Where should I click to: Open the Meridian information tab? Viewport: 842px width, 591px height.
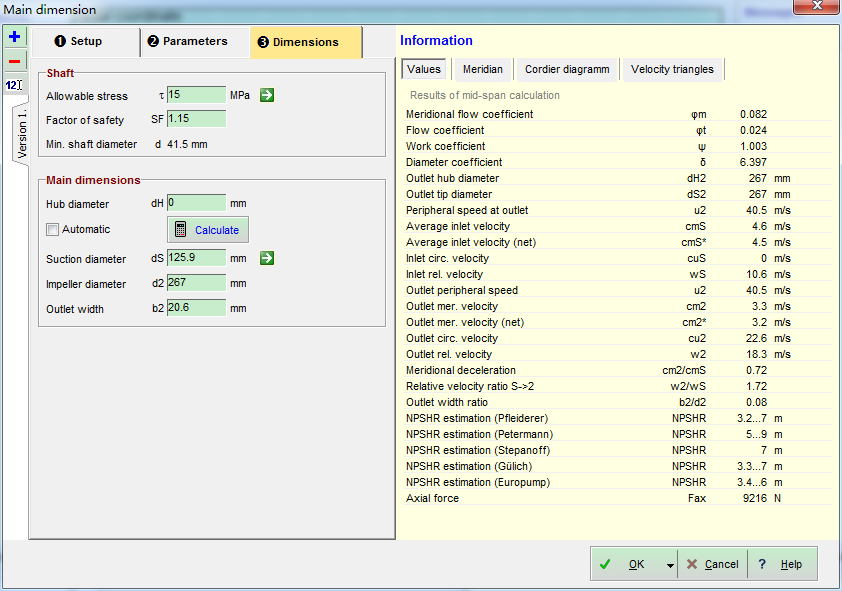click(483, 69)
